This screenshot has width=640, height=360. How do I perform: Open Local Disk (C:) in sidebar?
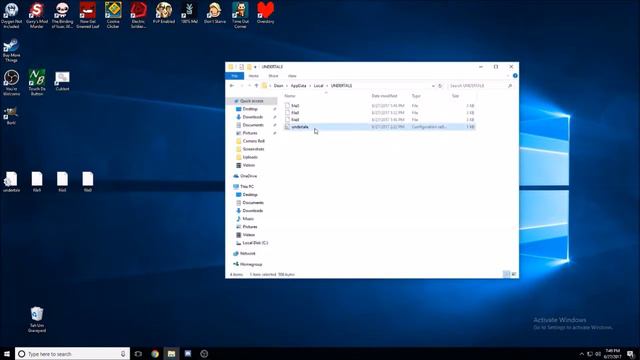(255, 243)
